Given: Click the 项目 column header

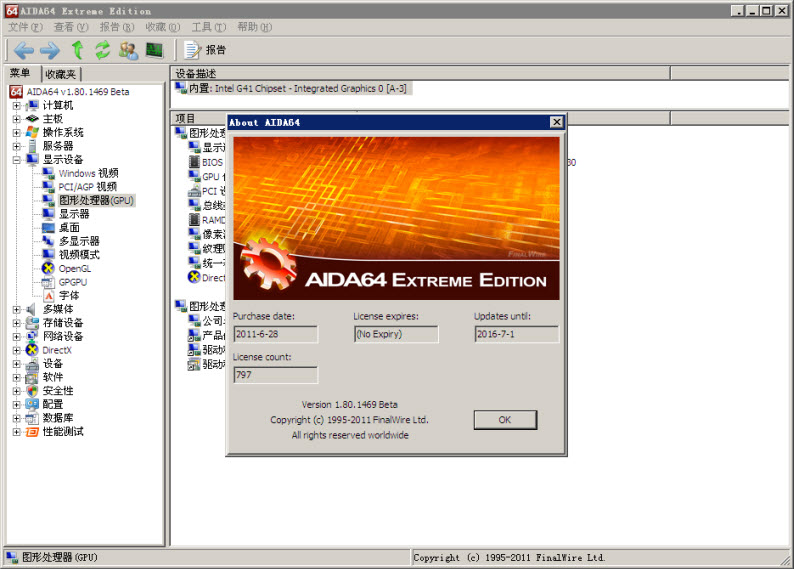Looking at the screenshot, I should [198, 118].
